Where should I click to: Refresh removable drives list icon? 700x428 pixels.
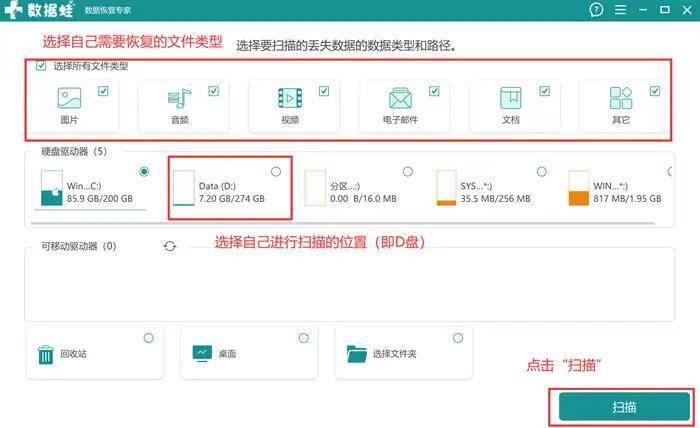coord(170,246)
